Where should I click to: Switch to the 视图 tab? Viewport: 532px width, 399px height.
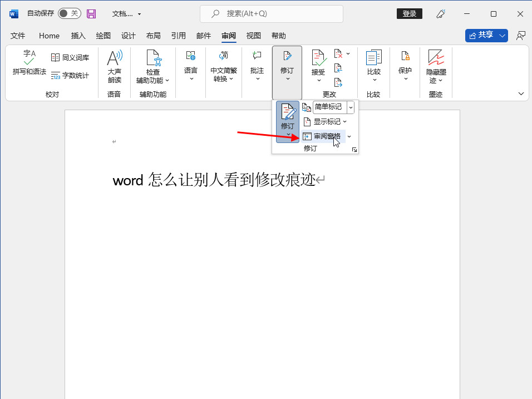tap(253, 36)
